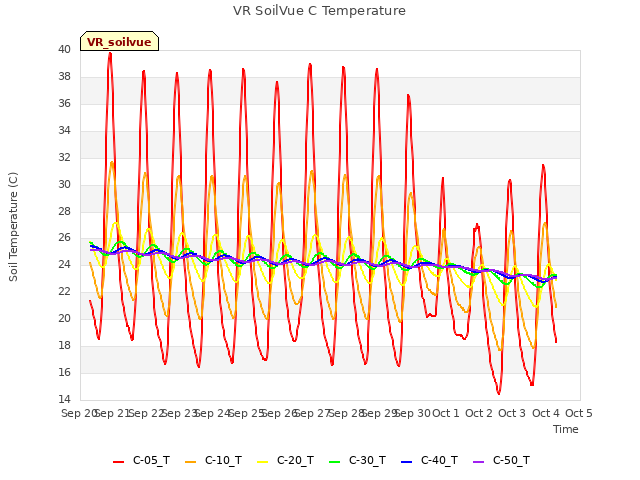Click the orange curve peak near Sep 21
Screen dimensions: 640x480
click(111, 162)
